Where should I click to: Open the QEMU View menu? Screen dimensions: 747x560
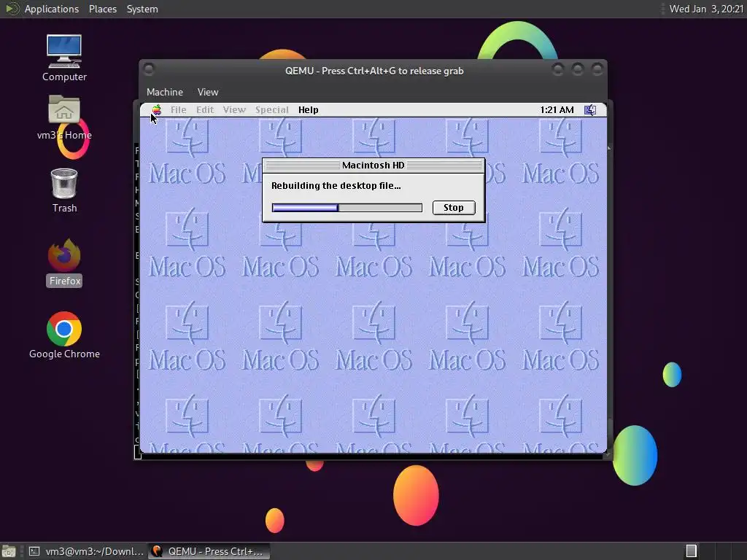(208, 92)
